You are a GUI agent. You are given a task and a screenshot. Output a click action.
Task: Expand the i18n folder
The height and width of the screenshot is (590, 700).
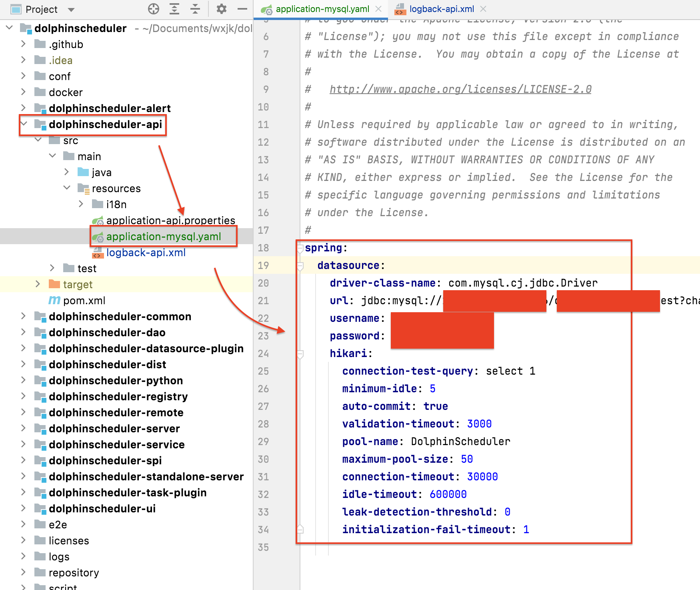point(81,204)
